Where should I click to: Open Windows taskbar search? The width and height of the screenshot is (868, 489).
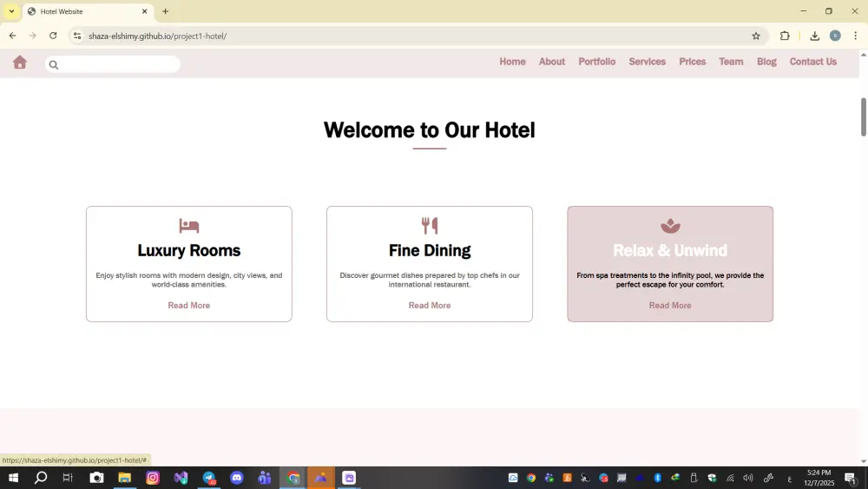[x=41, y=478]
